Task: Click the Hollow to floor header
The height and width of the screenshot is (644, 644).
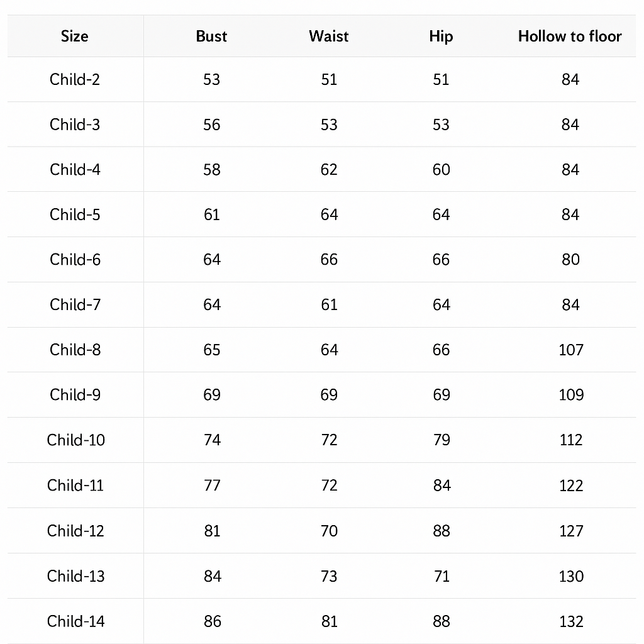Action: point(570,36)
